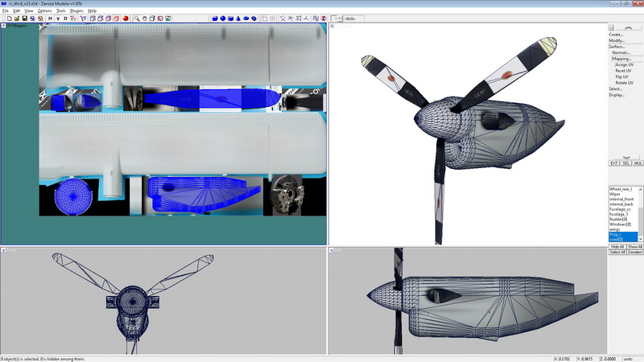Viewport: 644px width, 362px height.
Task: Click the Hide All button
Action: pyautogui.click(x=617, y=246)
